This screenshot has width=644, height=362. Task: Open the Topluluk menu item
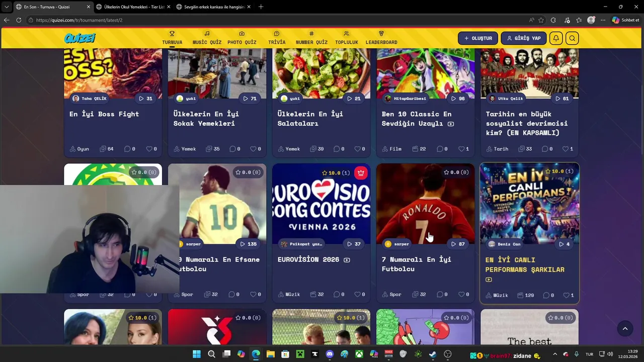click(x=347, y=38)
